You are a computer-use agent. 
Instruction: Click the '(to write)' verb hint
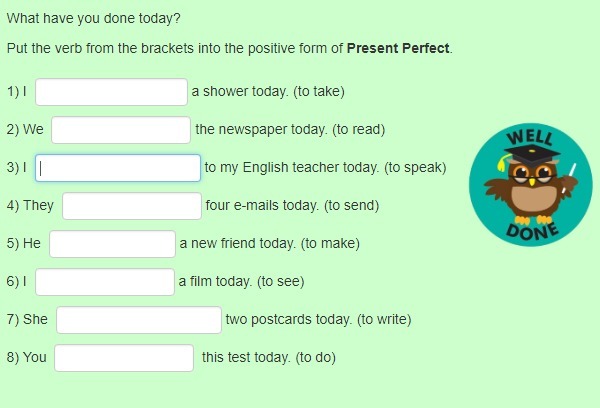pos(384,319)
